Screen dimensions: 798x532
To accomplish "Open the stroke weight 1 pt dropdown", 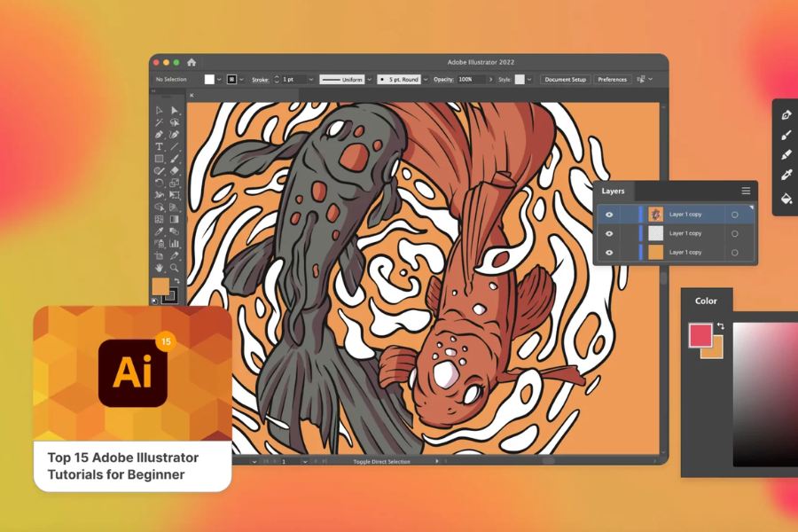I will coord(310,80).
